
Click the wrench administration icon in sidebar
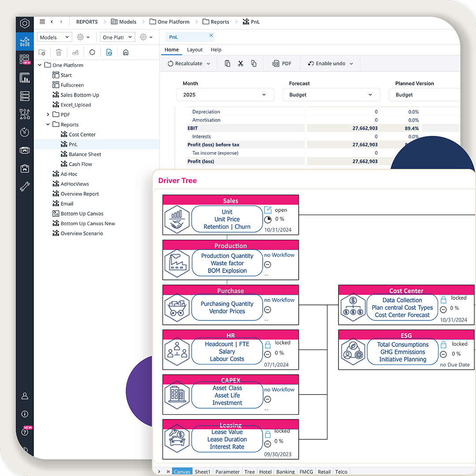pyautogui.click(x=25, y=186)
